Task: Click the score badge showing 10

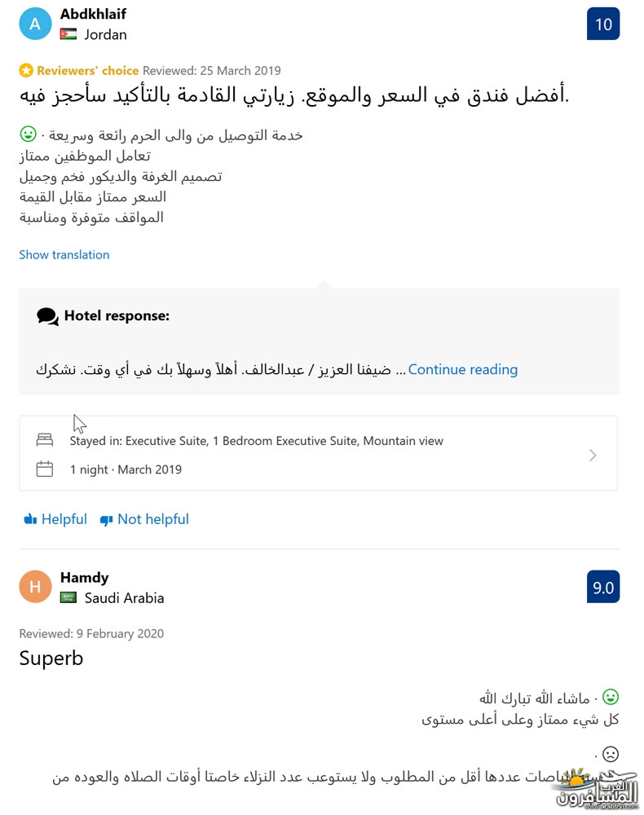Action: [603, 24]
